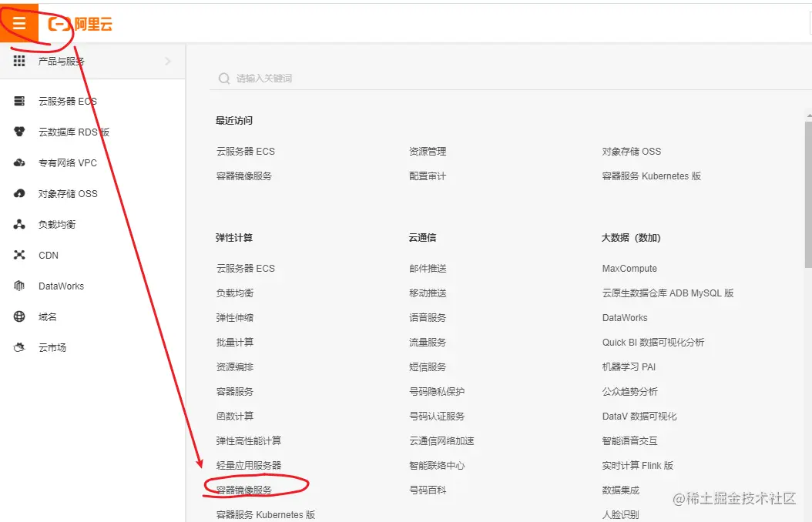Open 智能联络中心 link
The height and width of the screenshot is (522, 812).
pos(437,465)
